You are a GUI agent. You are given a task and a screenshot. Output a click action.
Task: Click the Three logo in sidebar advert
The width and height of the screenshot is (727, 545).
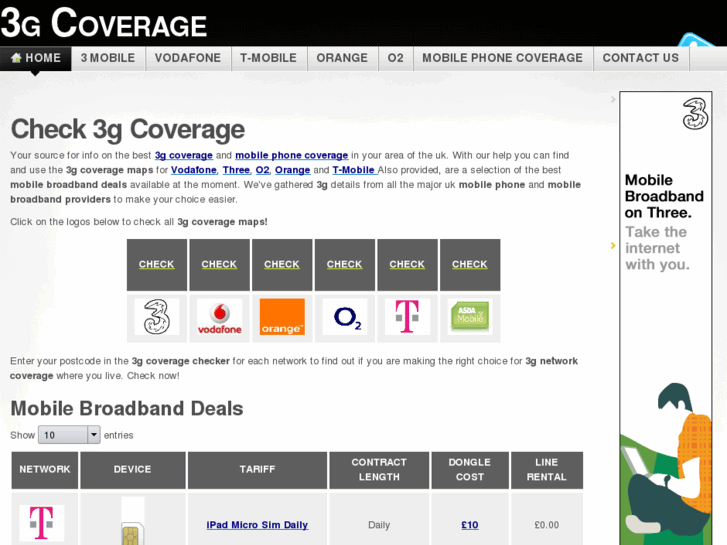click(x=695, y=114)
